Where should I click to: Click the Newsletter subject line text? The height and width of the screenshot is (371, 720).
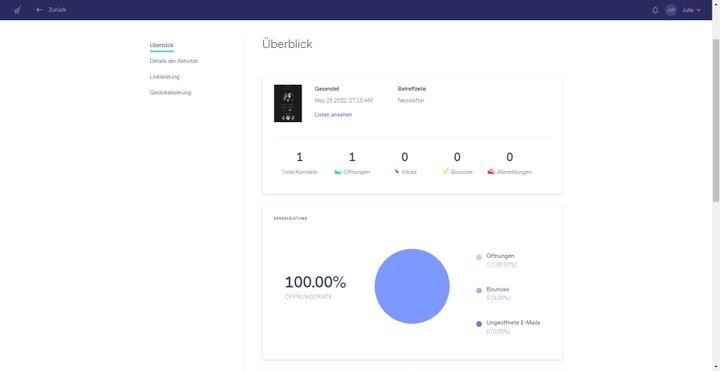(x=411, y=100)
